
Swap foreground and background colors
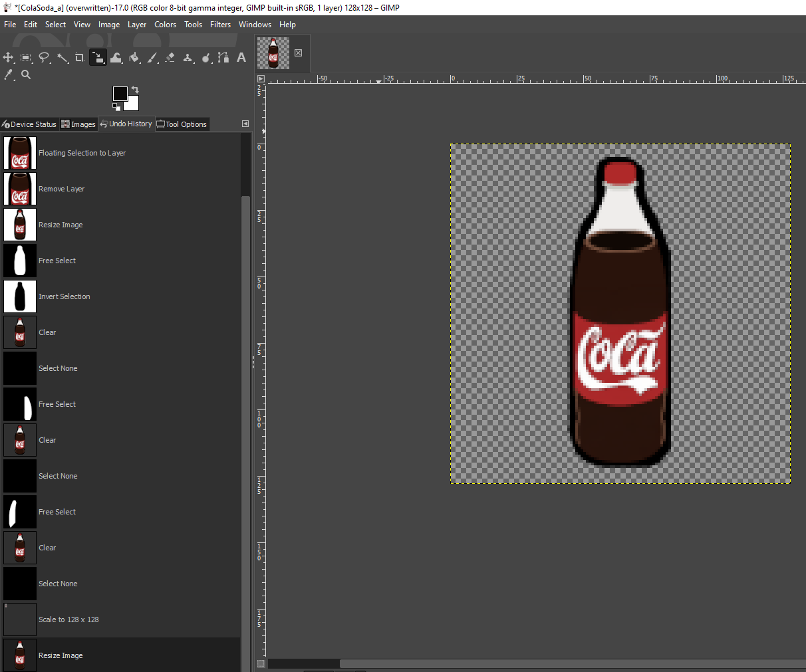(x=135, y=90)
